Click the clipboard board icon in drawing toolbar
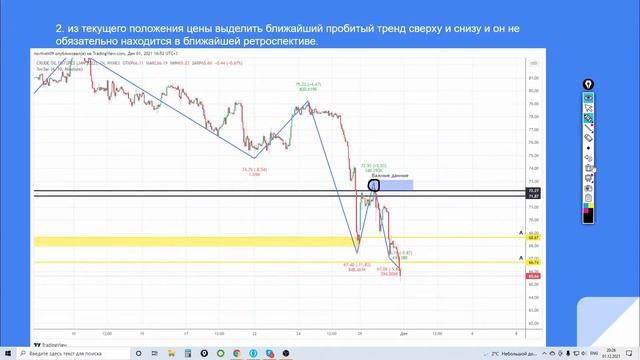The height and width of the screenshot is (360, 640). 588,198
